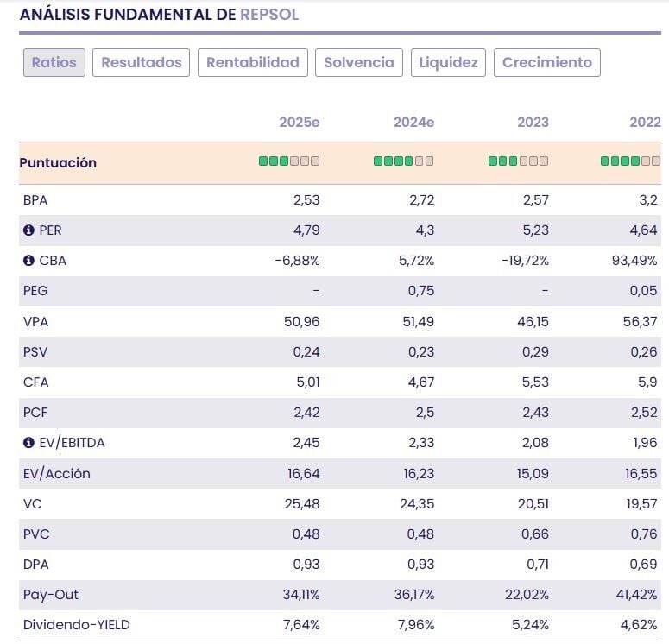Click the info icon beside PER
The height and width of the screenshot is (644, 669).
click(28, 230)
